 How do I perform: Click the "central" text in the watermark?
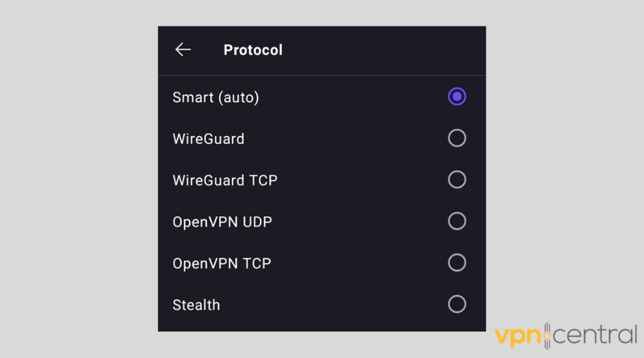click(595, 335)
